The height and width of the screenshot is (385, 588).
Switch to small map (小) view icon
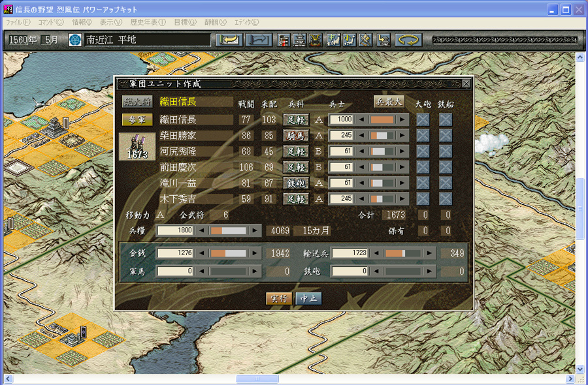(x=349, y=40)
